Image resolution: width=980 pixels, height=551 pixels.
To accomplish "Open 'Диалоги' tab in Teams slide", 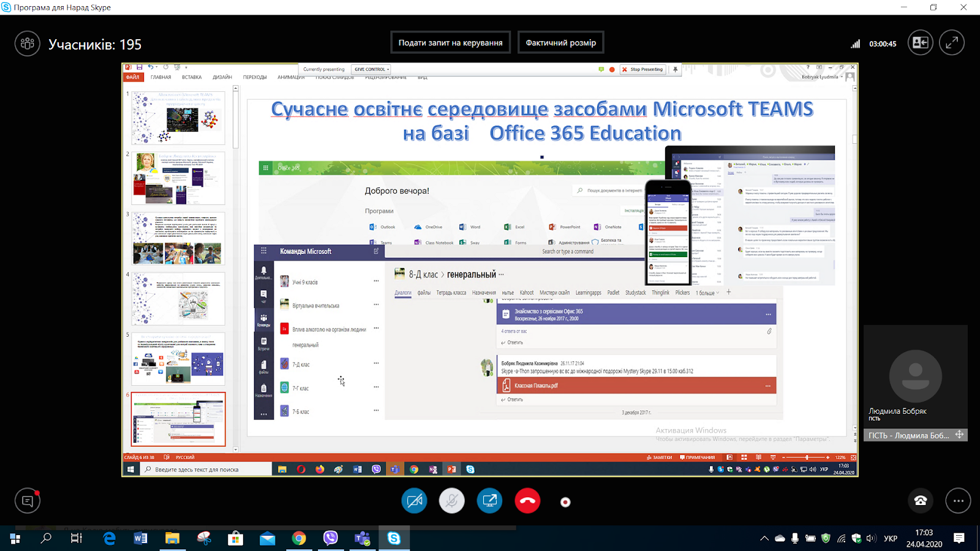I will coord(403,293).
